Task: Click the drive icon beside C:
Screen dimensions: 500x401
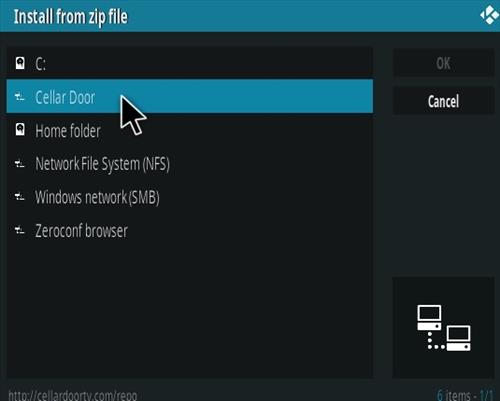Action: pyautogui.click(x=20, y=63)
